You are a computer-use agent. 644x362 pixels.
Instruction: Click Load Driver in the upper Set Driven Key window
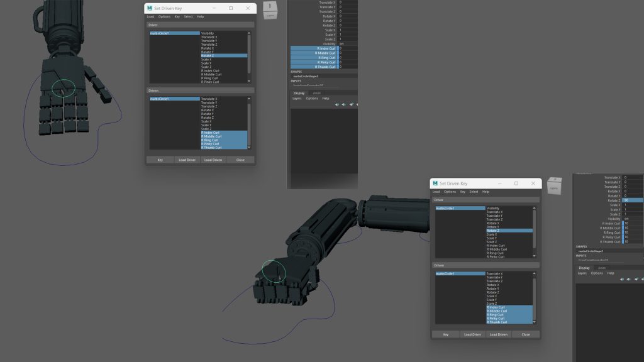[x=187, y=160]
